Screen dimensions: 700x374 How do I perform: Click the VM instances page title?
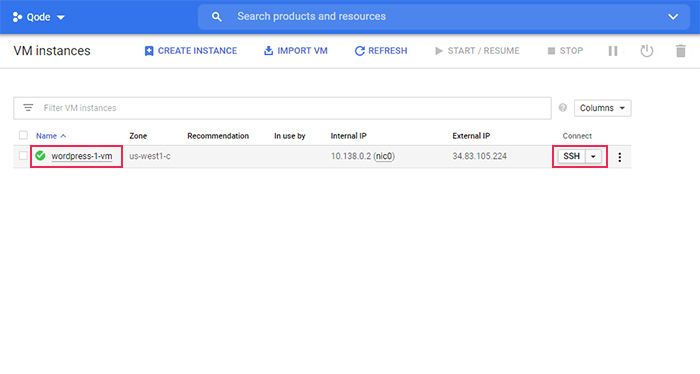pos(52,51)
